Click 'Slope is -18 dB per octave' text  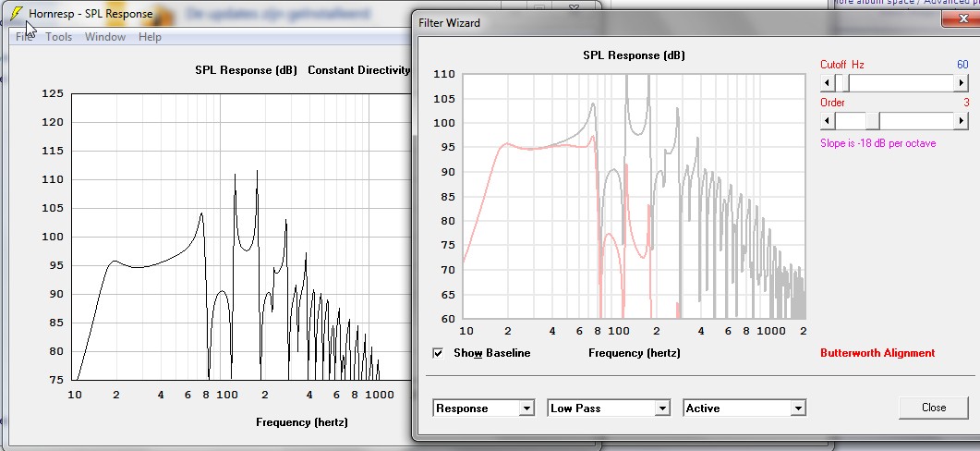click(878, 143)
